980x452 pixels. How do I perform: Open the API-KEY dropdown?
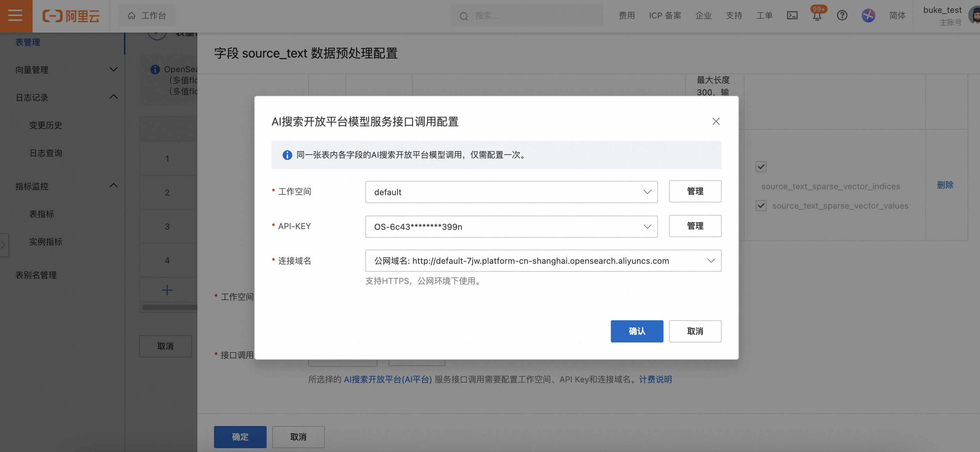coord(511,227)
